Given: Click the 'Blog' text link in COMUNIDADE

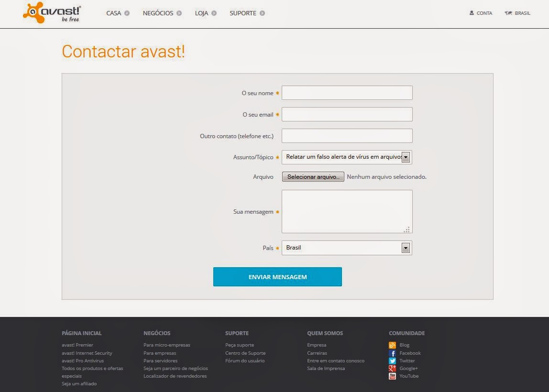Looking at the screenshot, I should coord(405,345).
